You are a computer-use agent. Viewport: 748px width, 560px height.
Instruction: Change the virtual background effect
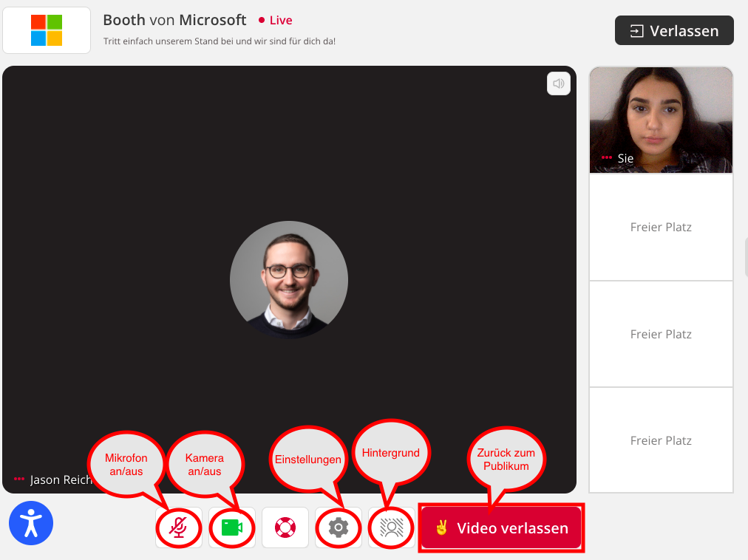click(x=391, y=527)
